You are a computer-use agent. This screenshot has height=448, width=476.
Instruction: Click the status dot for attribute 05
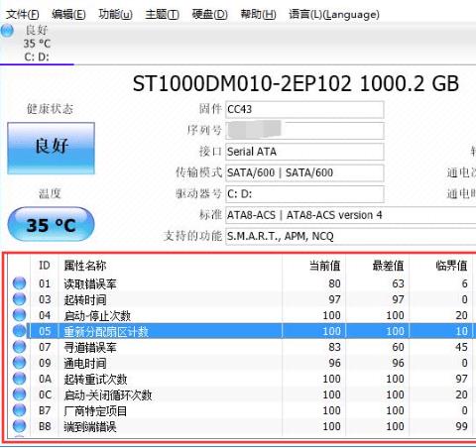(19, 331)
